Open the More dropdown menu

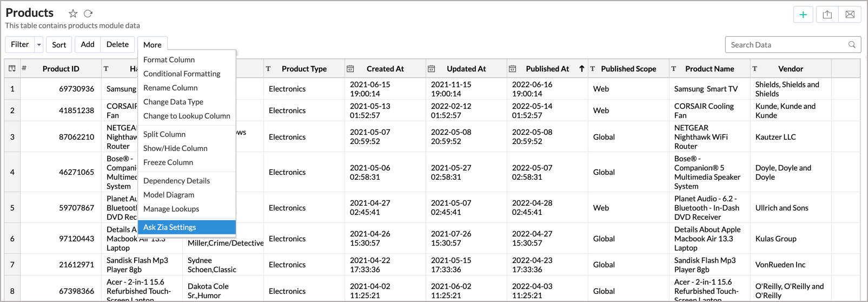pos(152,45)
